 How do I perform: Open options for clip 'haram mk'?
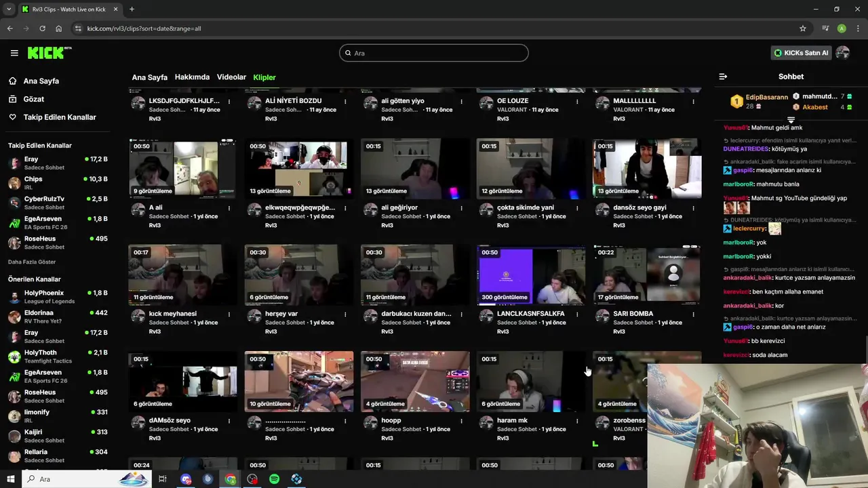click(x=577, y=421)
